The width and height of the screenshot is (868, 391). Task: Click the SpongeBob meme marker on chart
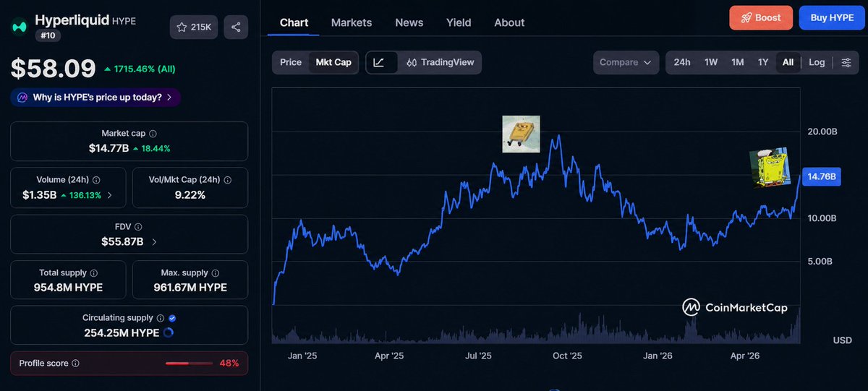tap(769, 168)
